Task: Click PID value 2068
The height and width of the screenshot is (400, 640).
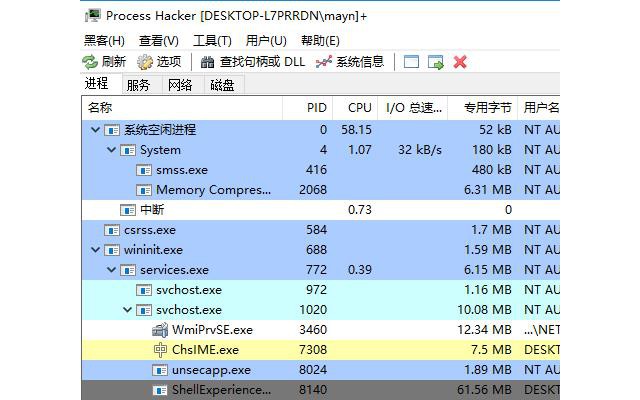Action: [x=313, y=190]
